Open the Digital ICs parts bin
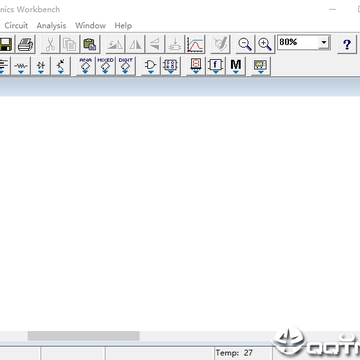 (x=125, y=66)
